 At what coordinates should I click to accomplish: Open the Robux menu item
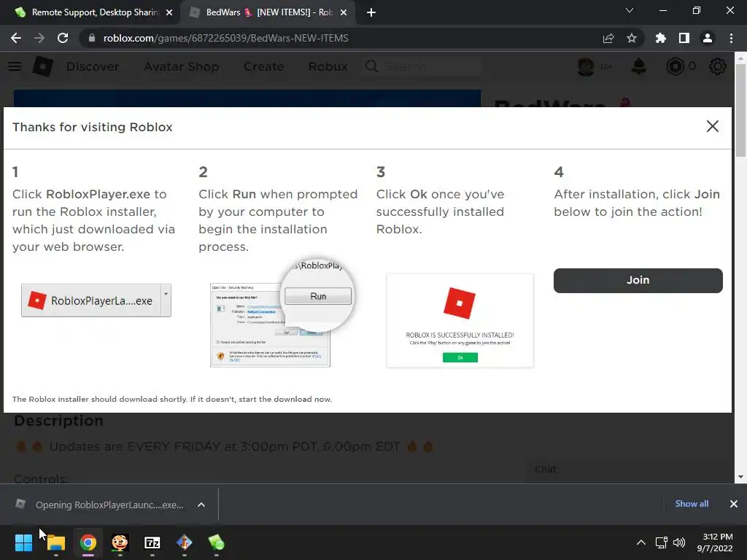[328, 66]
